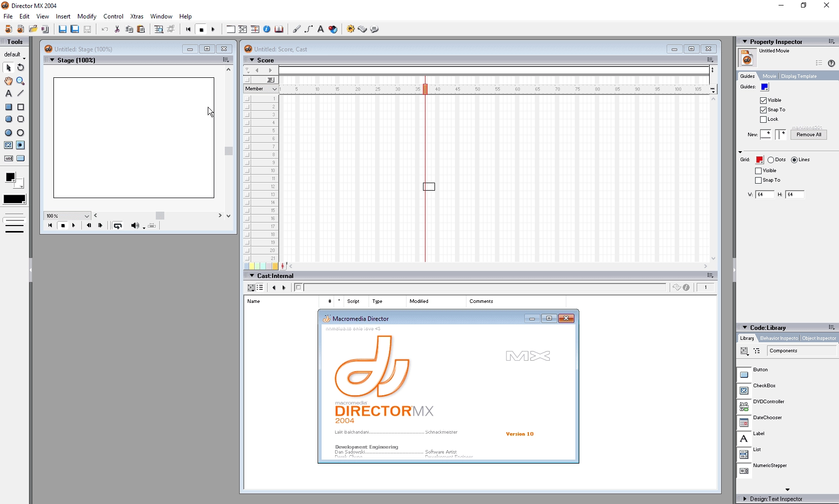Select the Line tool

pyautogui.click(x=20, y=94)
